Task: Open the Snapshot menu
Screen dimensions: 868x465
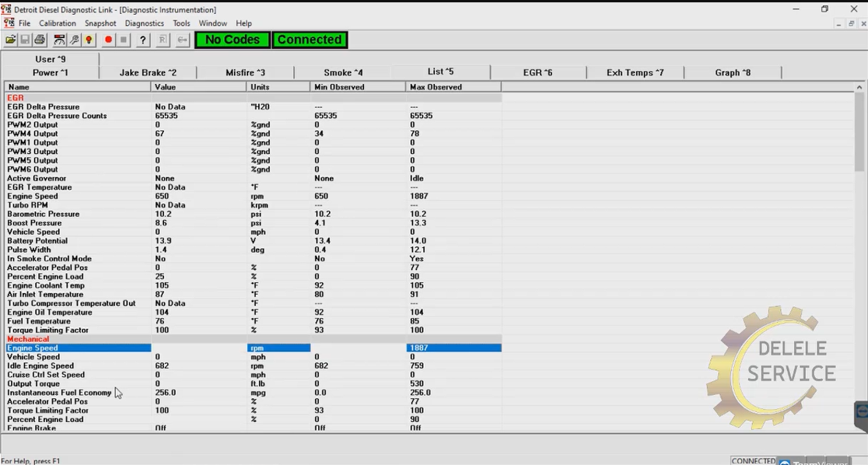Action: tap(100, 23)
